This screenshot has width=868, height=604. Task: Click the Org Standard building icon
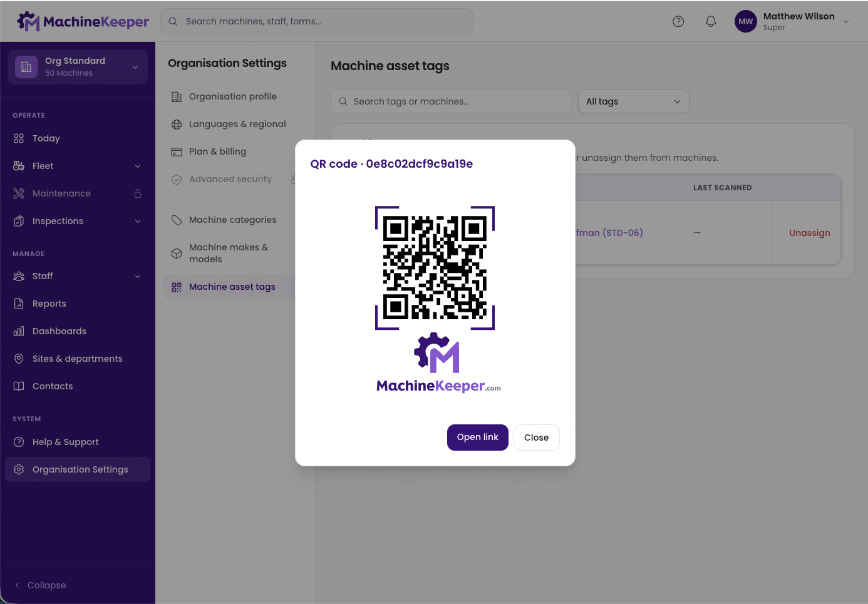(26, 67)
